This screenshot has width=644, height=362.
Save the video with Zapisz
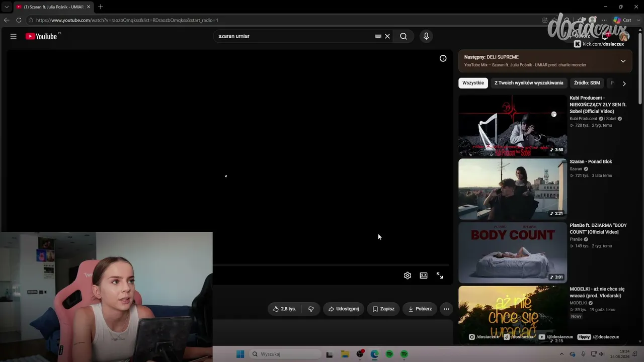click(383, 309)
